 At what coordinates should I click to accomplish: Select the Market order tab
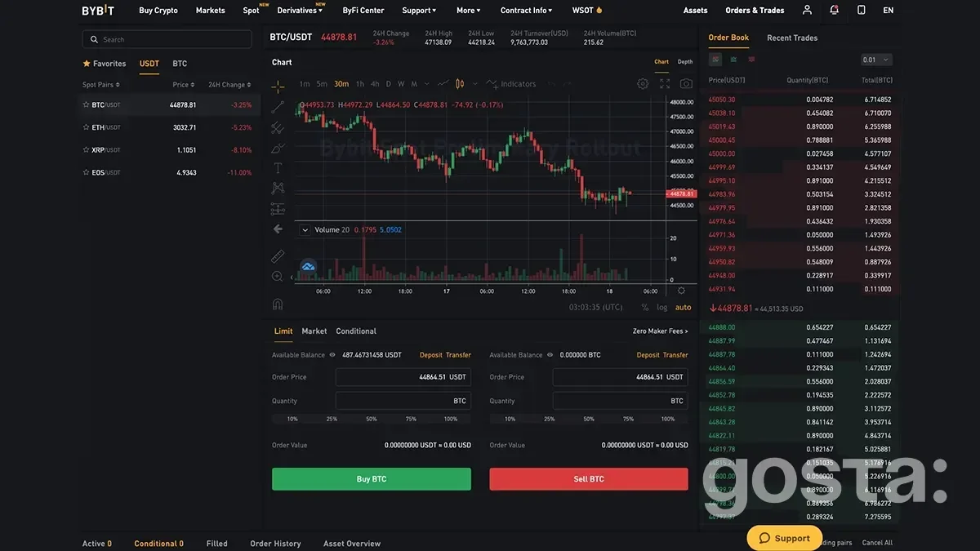coord(314,331)
